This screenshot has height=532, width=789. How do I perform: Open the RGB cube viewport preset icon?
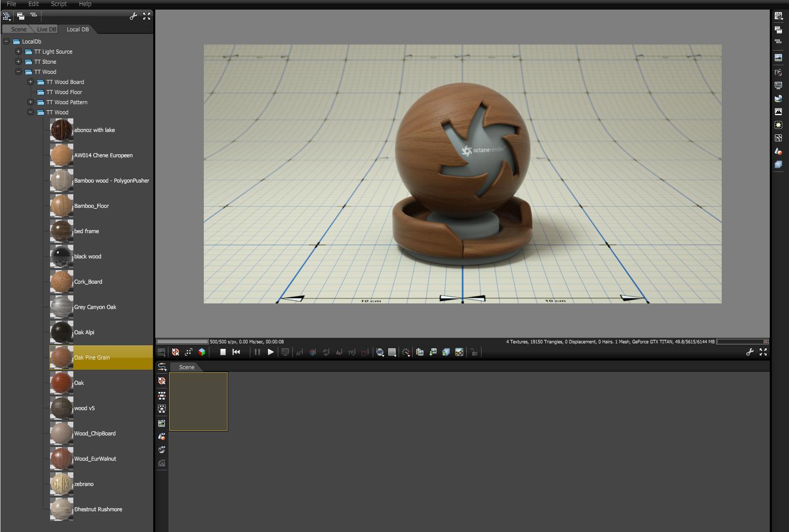pos(202,352)
